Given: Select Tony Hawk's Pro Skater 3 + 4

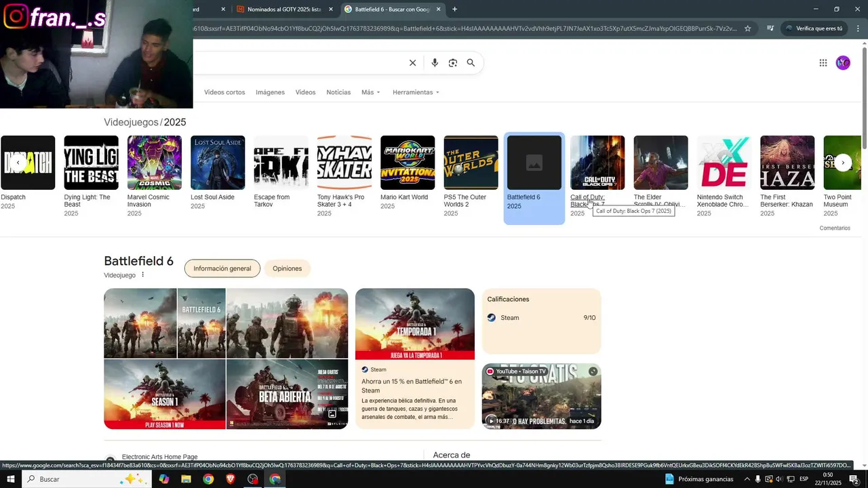Looking at the screenshot, I should pos(344,176).
